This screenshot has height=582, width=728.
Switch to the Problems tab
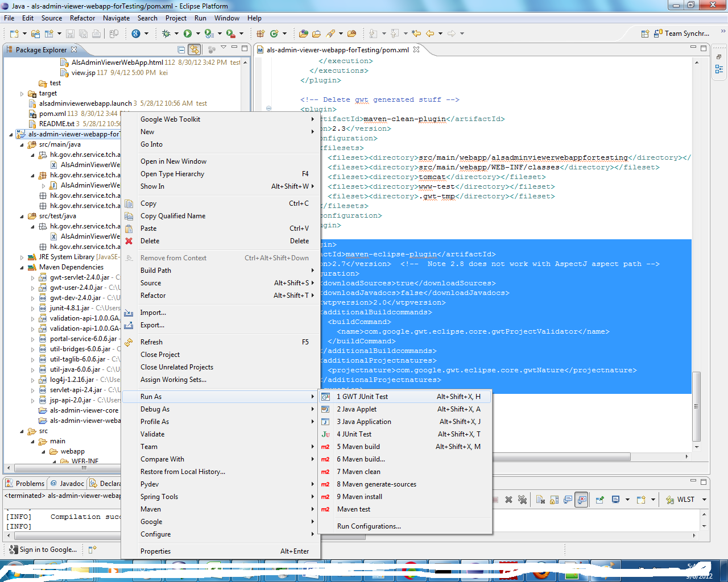click(24, 484)
